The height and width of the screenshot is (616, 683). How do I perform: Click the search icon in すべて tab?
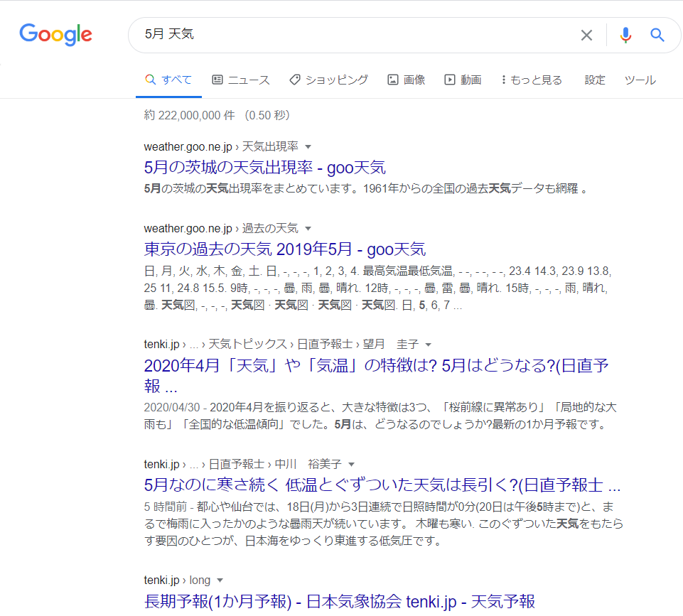tap(150, 80)
